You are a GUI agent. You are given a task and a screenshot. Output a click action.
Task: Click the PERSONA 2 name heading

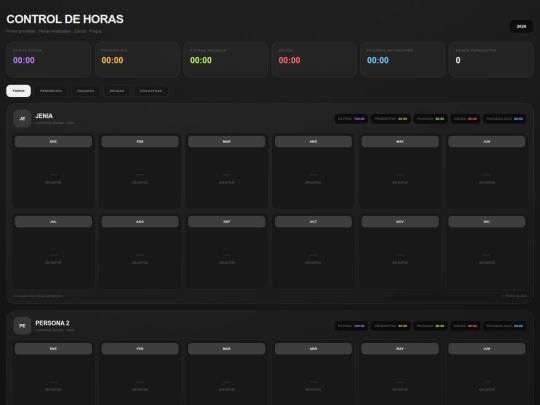coord(52,323)
